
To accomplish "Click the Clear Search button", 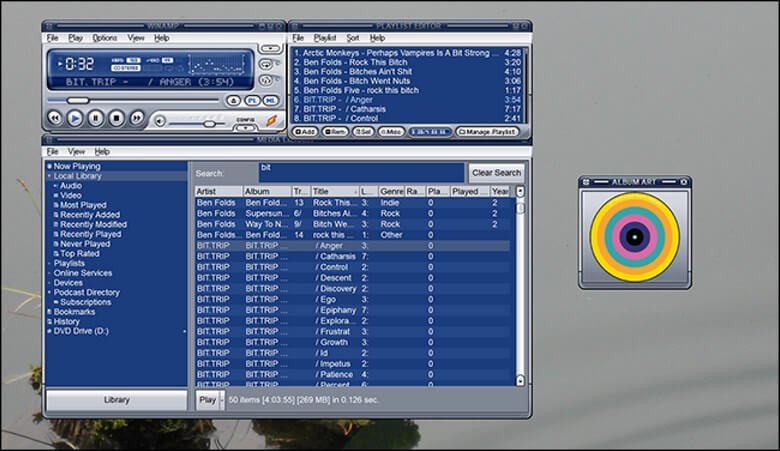I will 496,173.
